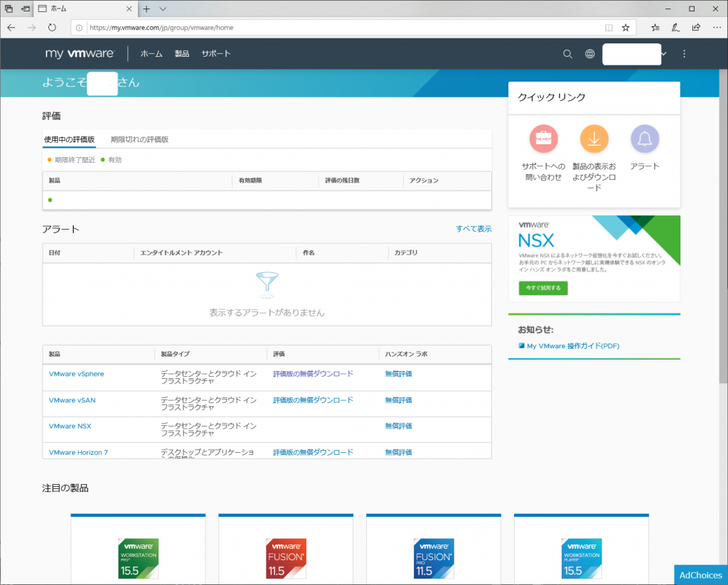Viewport: 728px width, 585px height.
Task: Go back with the browser back arrow
Action: [x=11, y=28]
